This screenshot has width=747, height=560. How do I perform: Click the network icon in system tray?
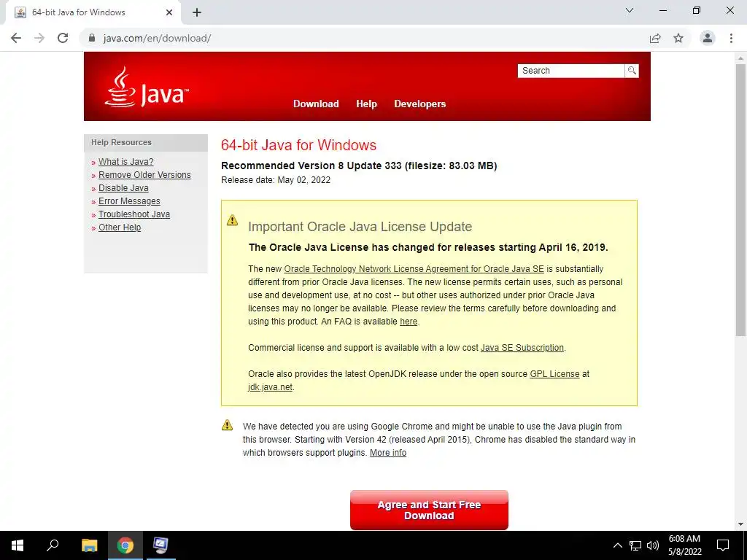tap(635, 545)
